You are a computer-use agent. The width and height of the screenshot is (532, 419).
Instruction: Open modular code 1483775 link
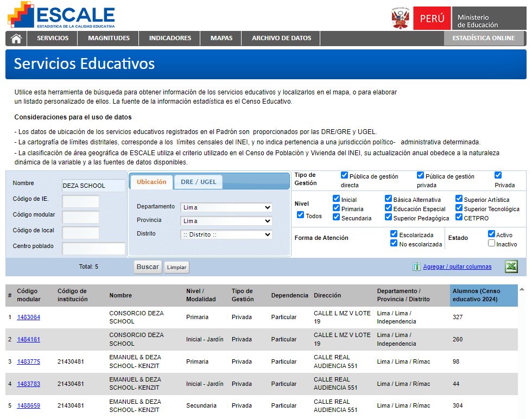(28, 361)
